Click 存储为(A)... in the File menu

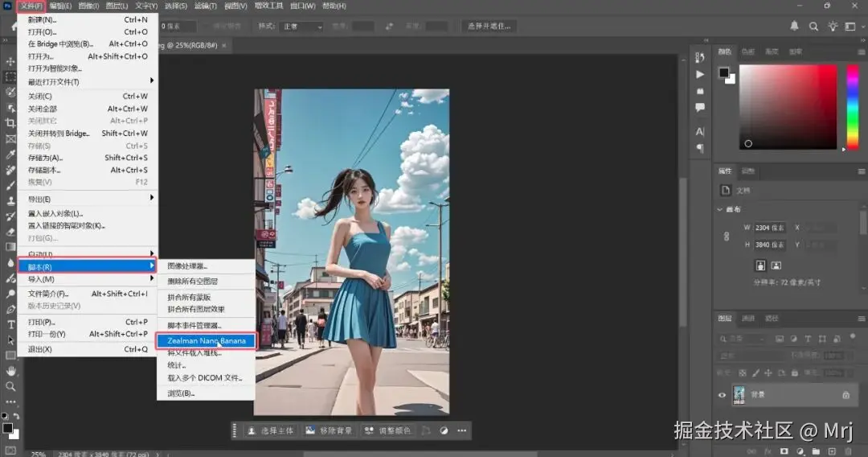pos(45,158)
